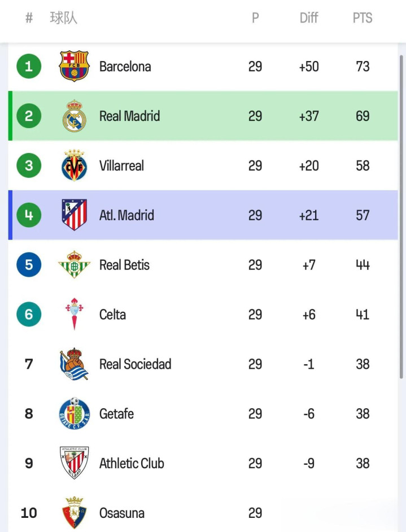Select the Atl. Madrid crest

(x=75, y=215)
